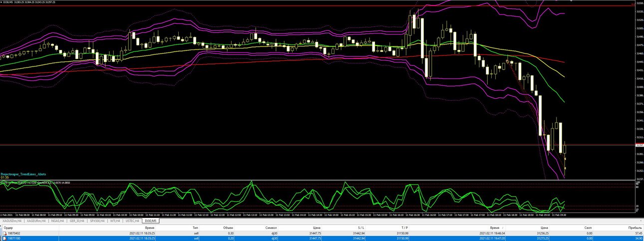The height and width of the screenshot is (241, 644).
Task: Click the order icon of order 19871180
Action: (x=5, y=238)
